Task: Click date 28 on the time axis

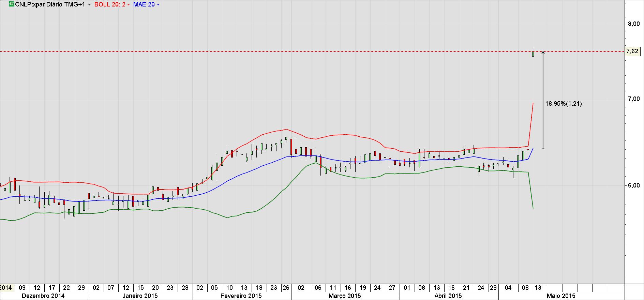Action: coord(185,288)
